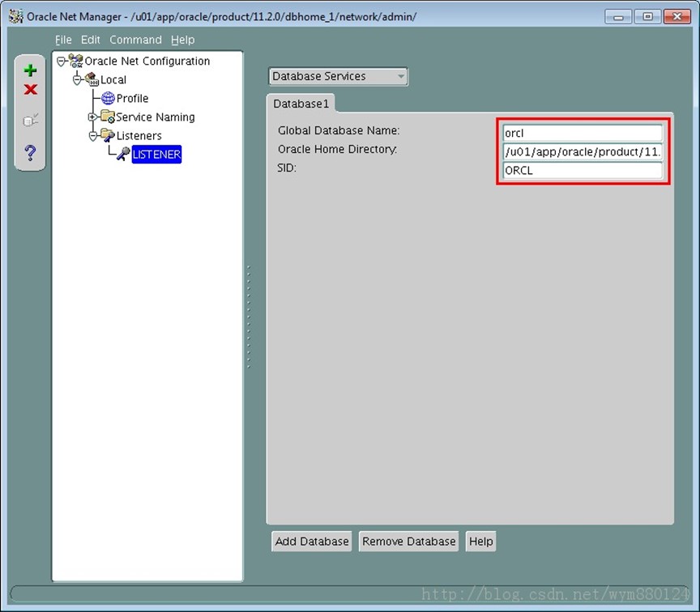Select the Listeners tree item
Image resolution: width=700 pixels, height=612 pixels.
click(x=139, y=136)
